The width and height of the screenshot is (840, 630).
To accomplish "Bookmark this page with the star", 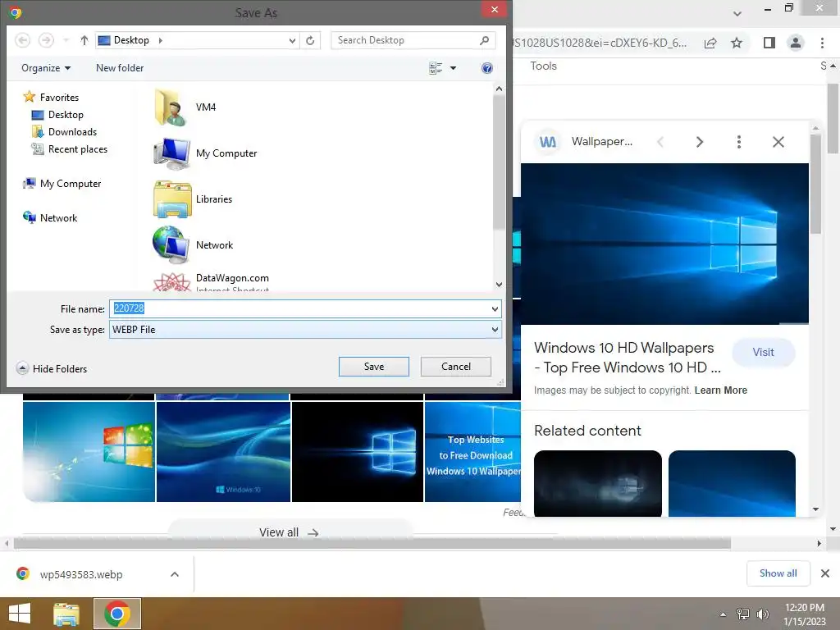I will [737, 43].
